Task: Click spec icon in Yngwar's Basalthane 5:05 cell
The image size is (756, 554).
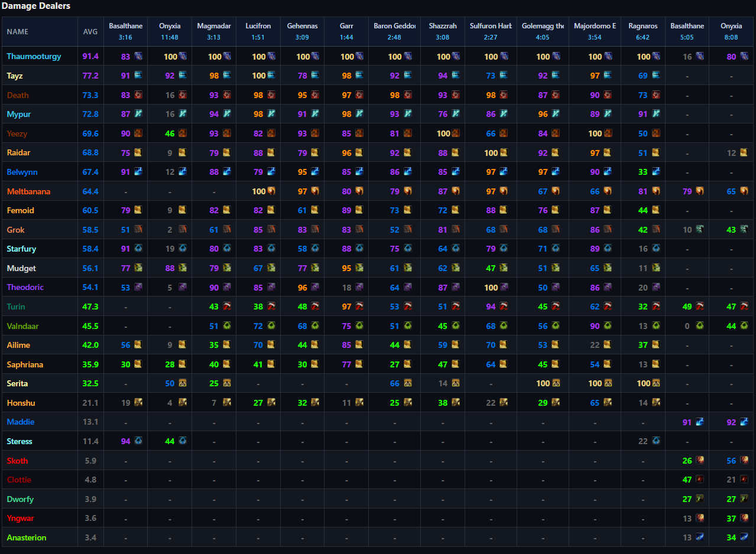Action: point(700,518)
